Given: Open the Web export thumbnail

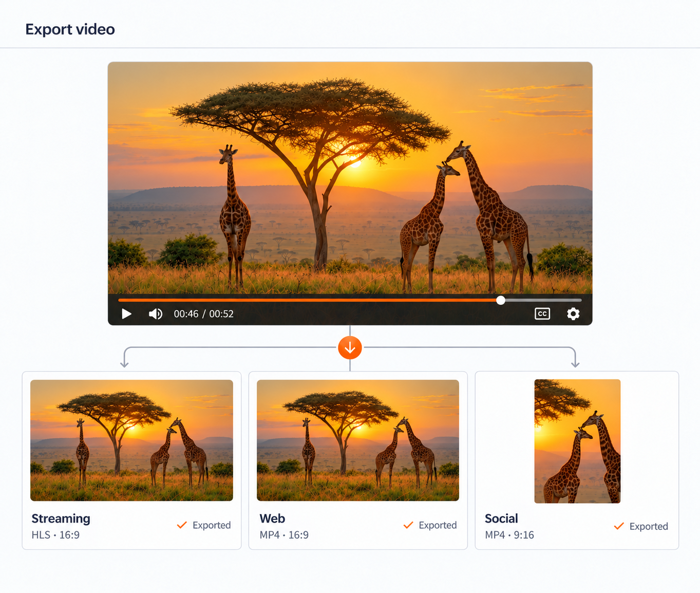Looking at the screenshot, I should coord(358,440).
